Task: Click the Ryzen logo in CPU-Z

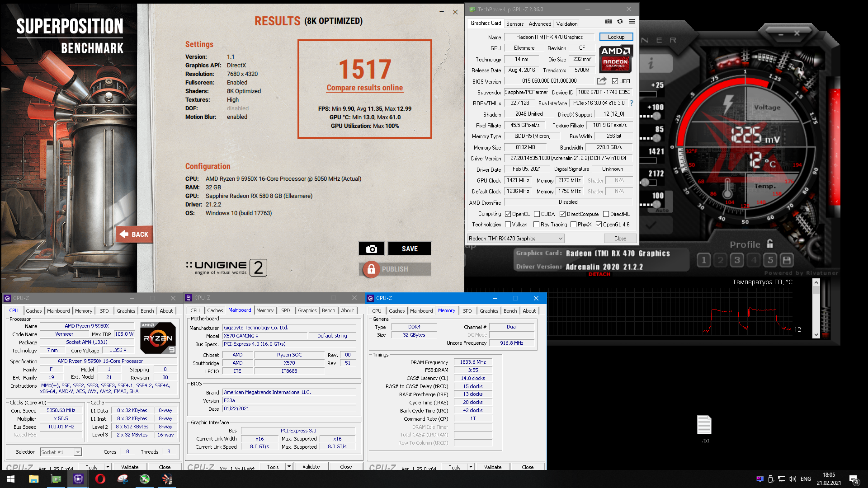Action: [x=158, y=338]
